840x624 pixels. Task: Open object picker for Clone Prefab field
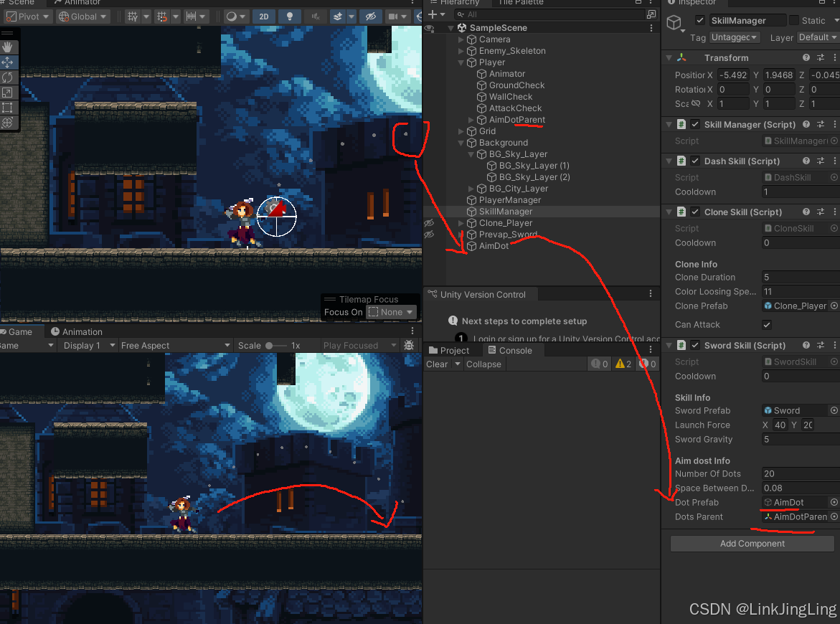pos(834,306)
